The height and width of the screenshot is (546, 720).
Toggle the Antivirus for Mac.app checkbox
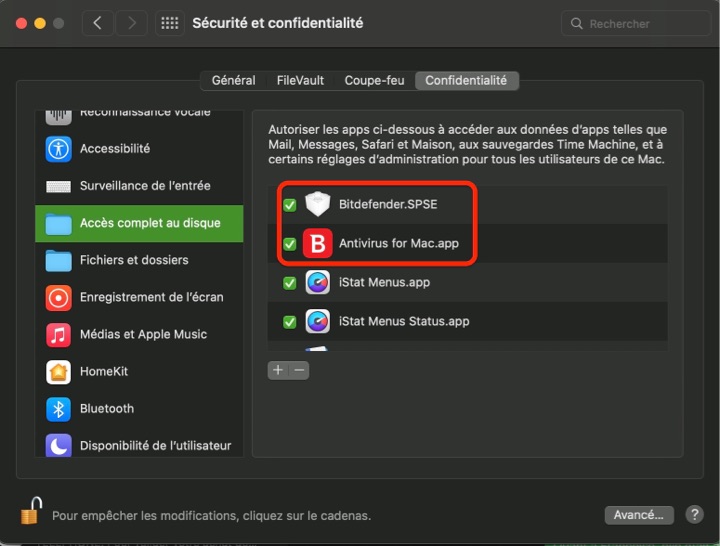(x=290, y=244)
